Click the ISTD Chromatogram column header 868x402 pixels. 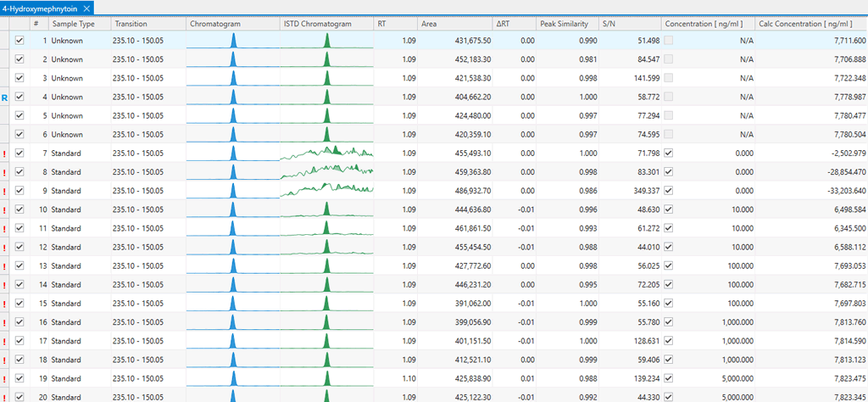[x=326, y=24]
